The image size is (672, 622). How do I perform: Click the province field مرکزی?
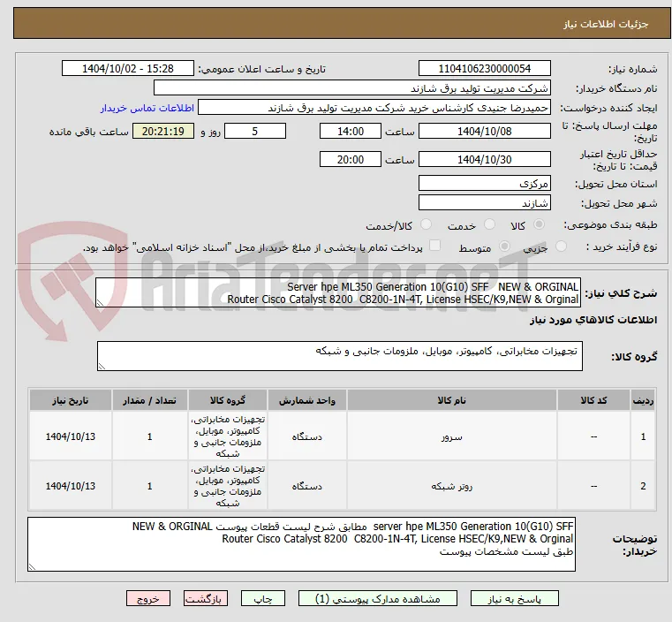484,184
